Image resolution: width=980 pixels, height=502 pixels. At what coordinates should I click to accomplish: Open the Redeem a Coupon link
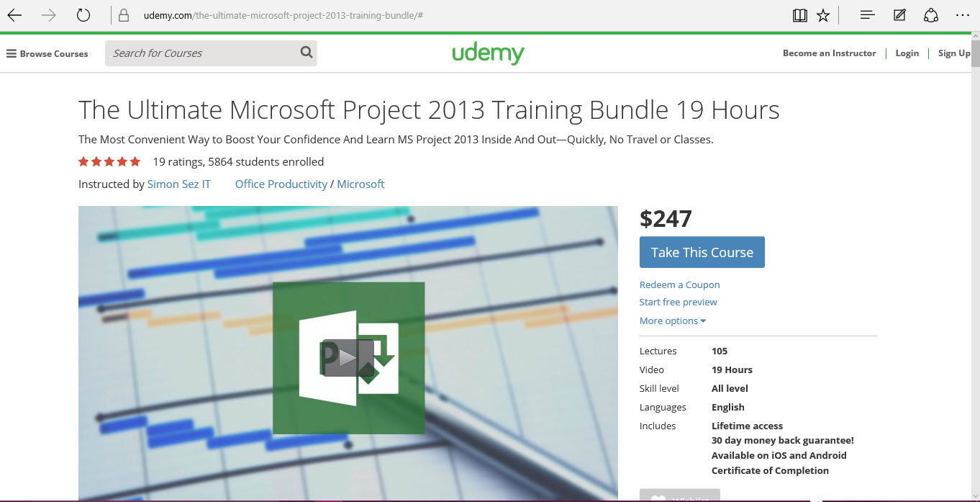(x=679, y=284)
